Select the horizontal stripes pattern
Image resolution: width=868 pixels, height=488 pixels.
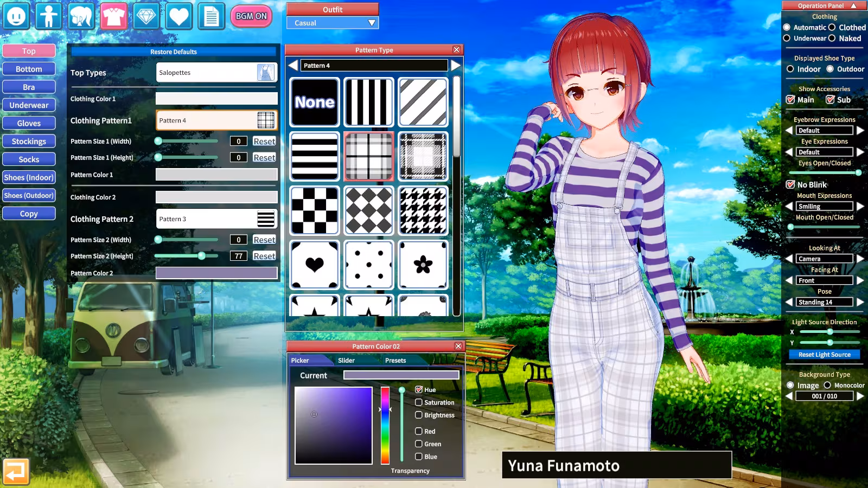coord(315,156)
